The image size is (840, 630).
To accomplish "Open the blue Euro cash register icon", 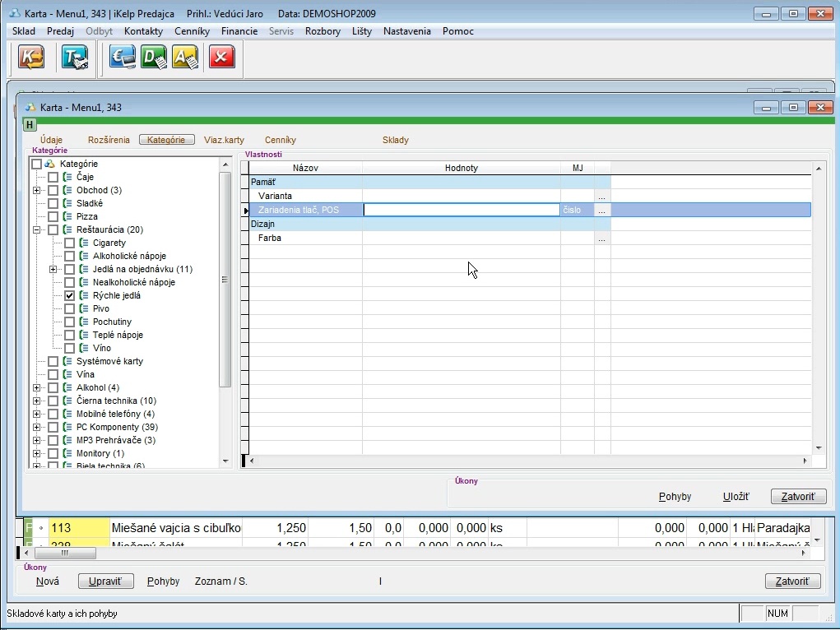I will (x=123, y=58).
